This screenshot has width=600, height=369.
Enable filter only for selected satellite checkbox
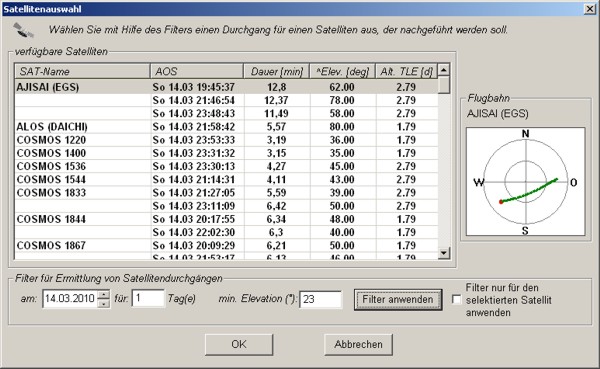coord(456,299)
